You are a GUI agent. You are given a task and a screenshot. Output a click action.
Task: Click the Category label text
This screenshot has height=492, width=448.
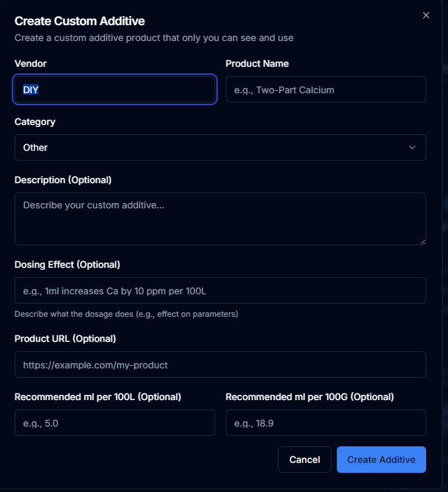click(x=35, y=122)
